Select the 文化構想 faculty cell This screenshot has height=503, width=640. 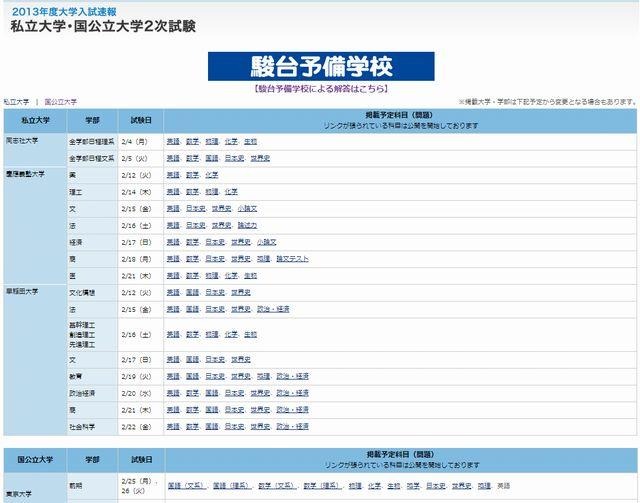pyautogui.click(x=92, y=293)
